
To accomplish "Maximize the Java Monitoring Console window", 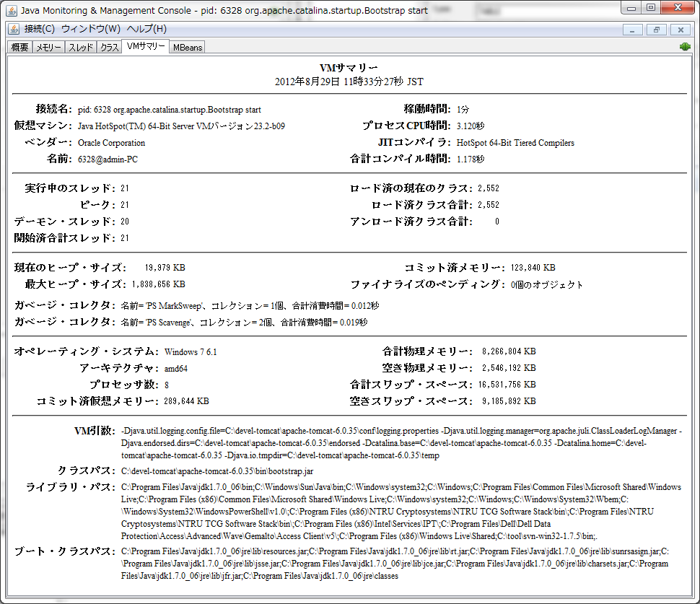I will coord(651,8).
